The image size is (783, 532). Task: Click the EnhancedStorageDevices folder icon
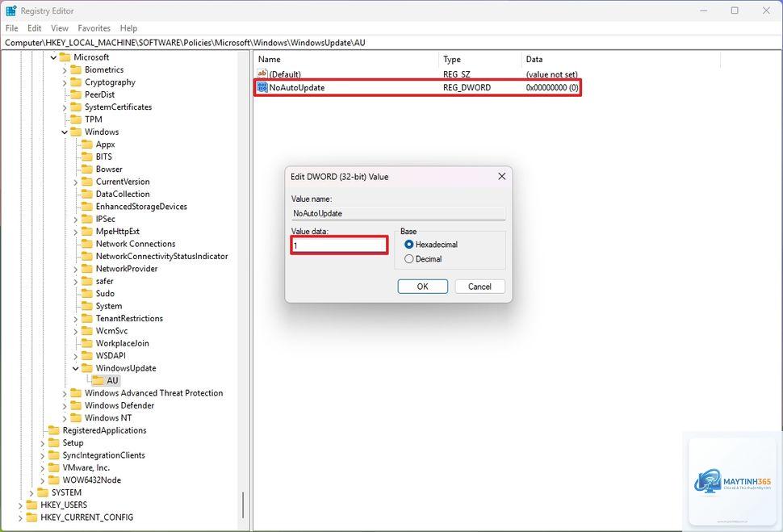(x=87, y=207)
